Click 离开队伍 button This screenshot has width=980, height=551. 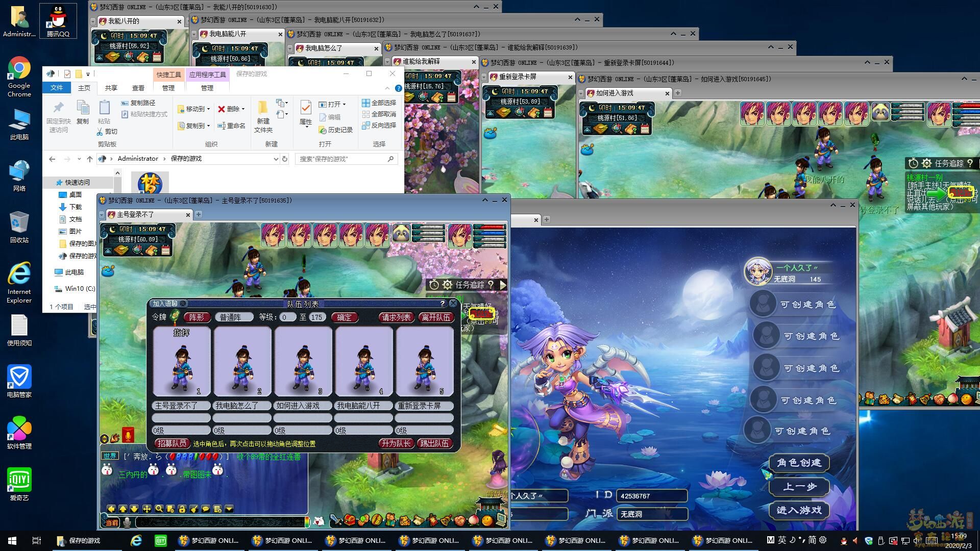[x=436, y=317]
